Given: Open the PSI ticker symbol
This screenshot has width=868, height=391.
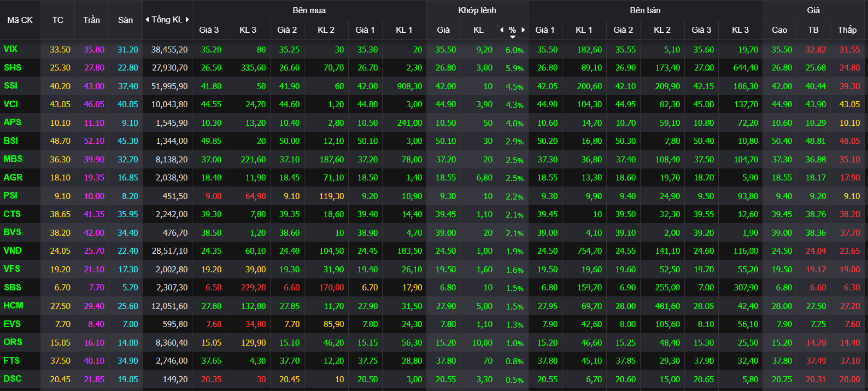Looking at the screenshot, I should pos(10,196).
